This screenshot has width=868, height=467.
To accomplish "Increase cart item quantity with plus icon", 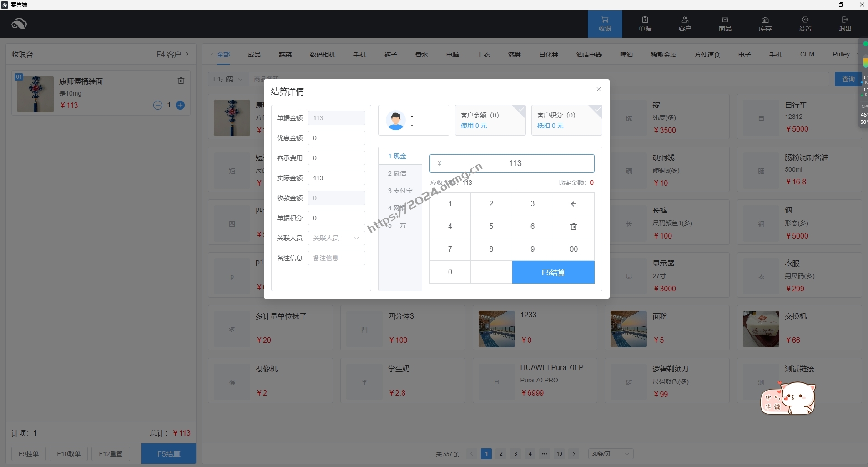I will (x=180, y=105).
